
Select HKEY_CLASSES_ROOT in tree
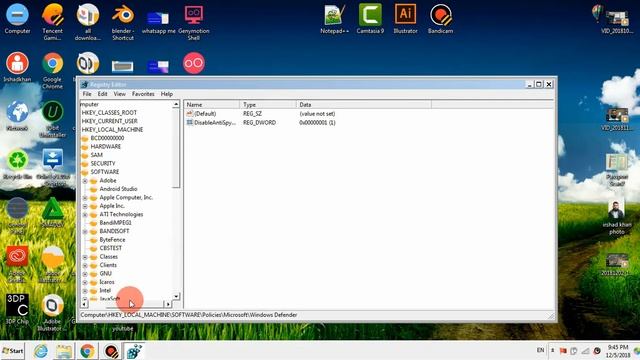[x=109, y=113]
